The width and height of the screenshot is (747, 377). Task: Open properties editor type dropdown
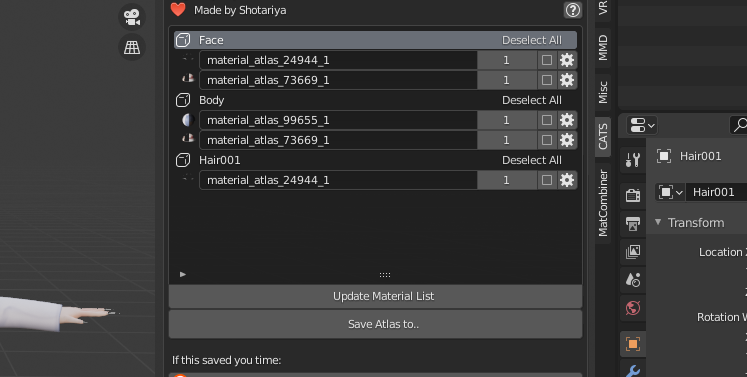pyautogui.click(x=642, y=125)
